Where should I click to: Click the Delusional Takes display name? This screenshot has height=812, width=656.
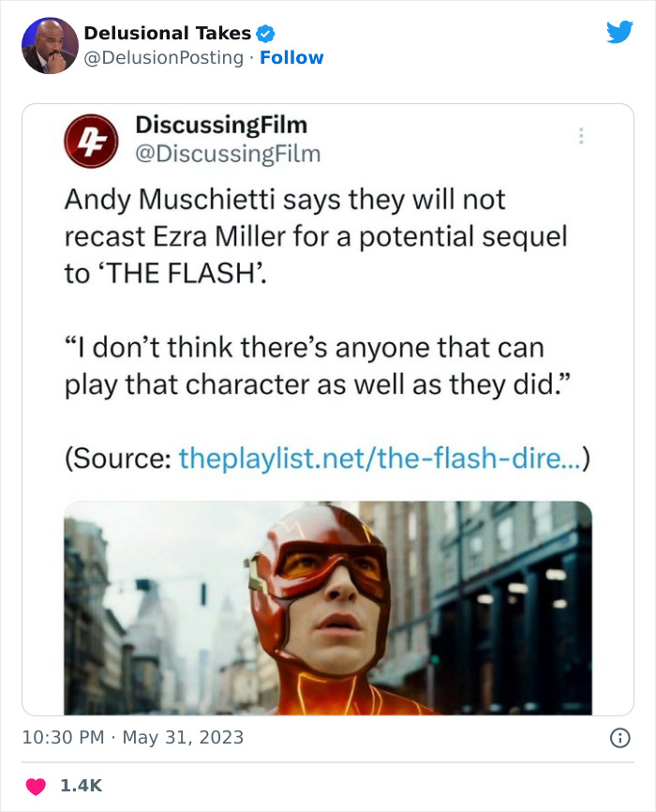(x=167, y=34)
